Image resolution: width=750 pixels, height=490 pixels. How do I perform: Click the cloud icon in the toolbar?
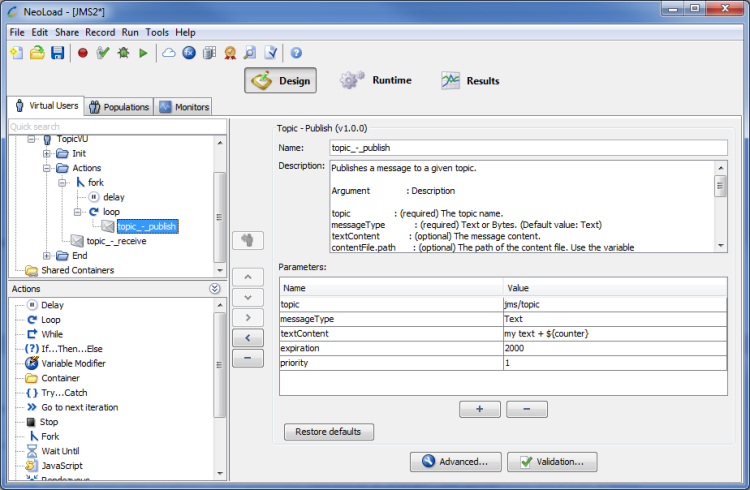[168, 53]
